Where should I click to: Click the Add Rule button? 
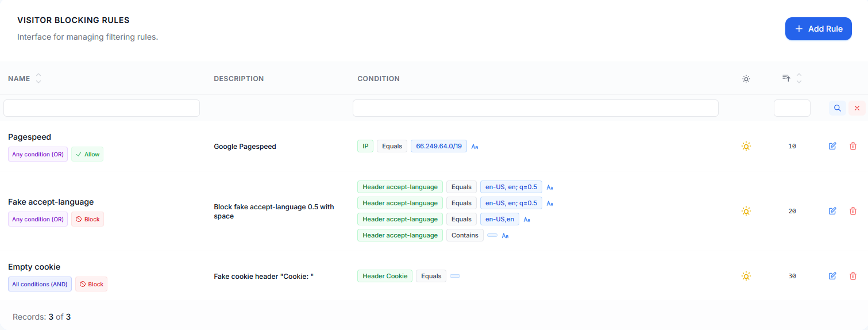818,29
